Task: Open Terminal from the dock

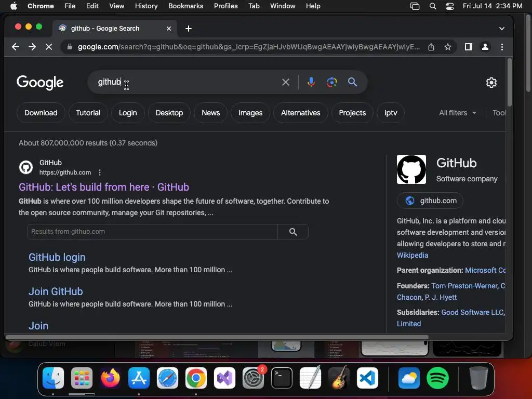Action: 282,378
